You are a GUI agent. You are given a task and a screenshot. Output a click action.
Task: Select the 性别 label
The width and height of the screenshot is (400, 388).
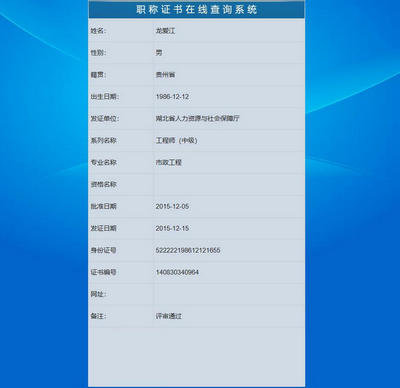[98, 53]
